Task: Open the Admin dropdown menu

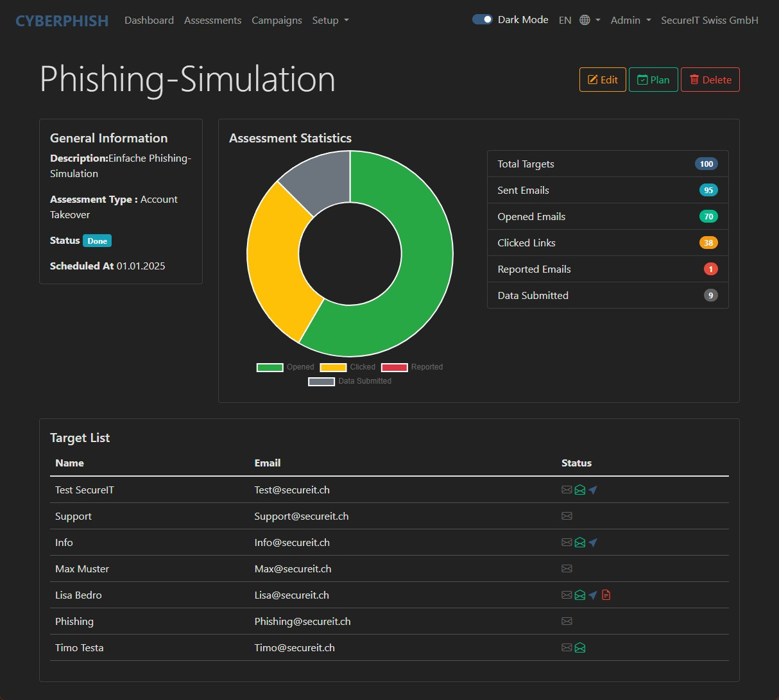Action: pos(630,21)
